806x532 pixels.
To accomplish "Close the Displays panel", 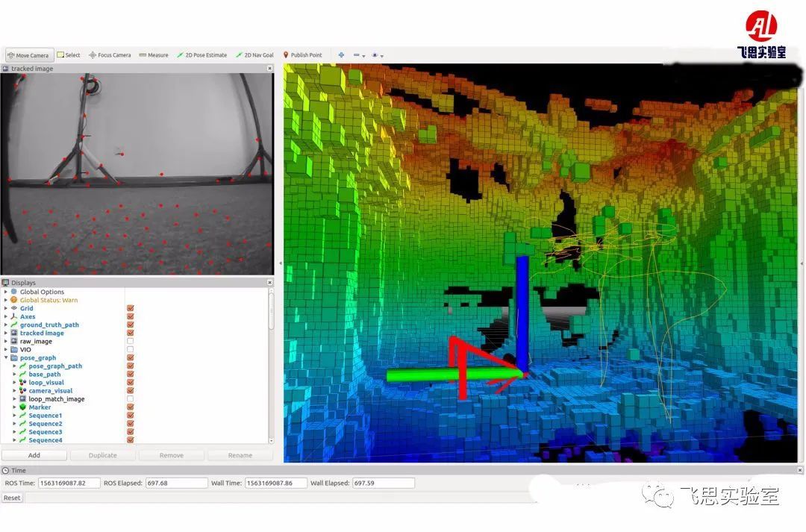I will coord(270,282).
